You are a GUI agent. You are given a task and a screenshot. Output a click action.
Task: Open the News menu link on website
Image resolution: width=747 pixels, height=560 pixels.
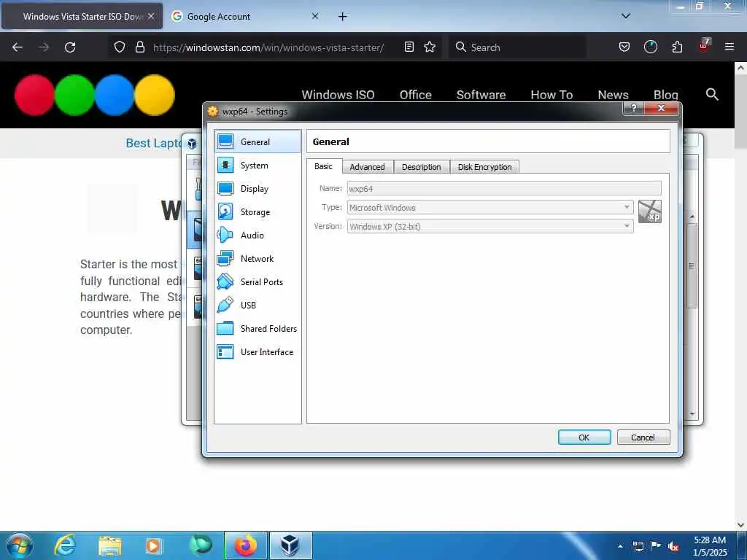tap(613, 94)
